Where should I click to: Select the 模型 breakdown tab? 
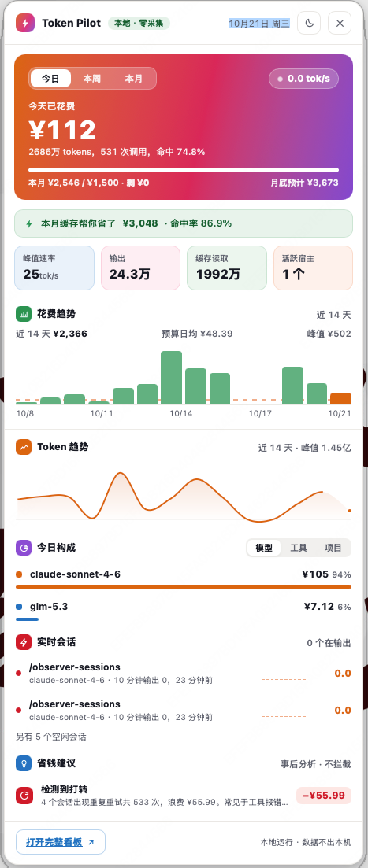coord(264,548)
